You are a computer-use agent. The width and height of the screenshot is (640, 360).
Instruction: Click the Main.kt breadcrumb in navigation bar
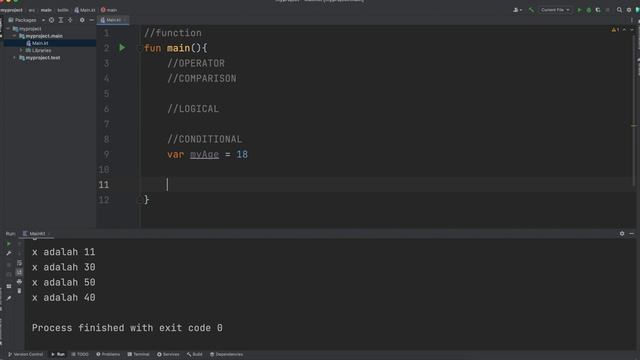coord(85,10)
